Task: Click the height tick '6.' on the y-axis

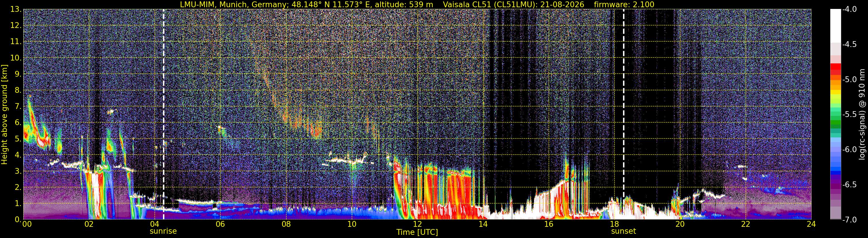Action: [18, 123]
